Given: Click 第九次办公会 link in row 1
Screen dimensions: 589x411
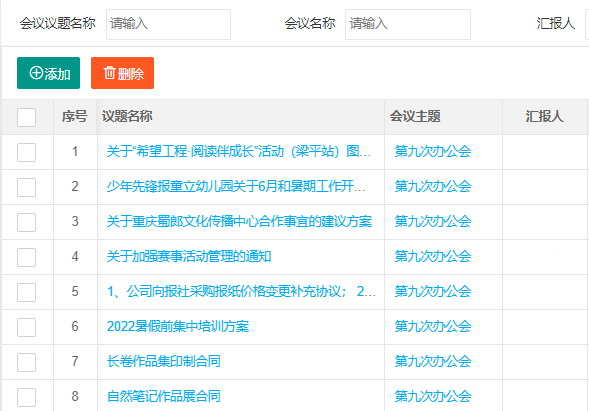Looking at the screenshot, I should 433,151.
